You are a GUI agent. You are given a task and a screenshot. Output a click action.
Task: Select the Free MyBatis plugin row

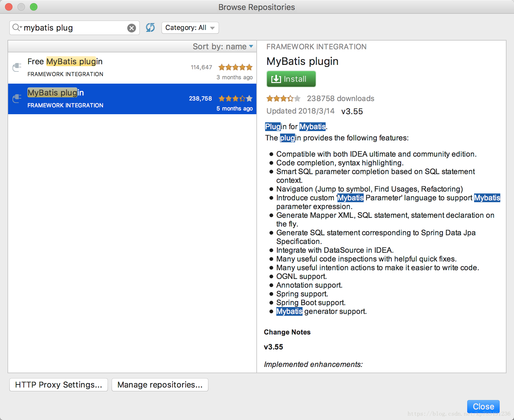coord(132,68)
